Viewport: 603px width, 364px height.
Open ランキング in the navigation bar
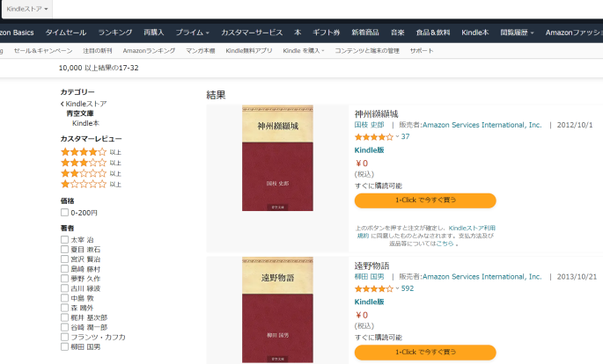(x=115, y=33)
